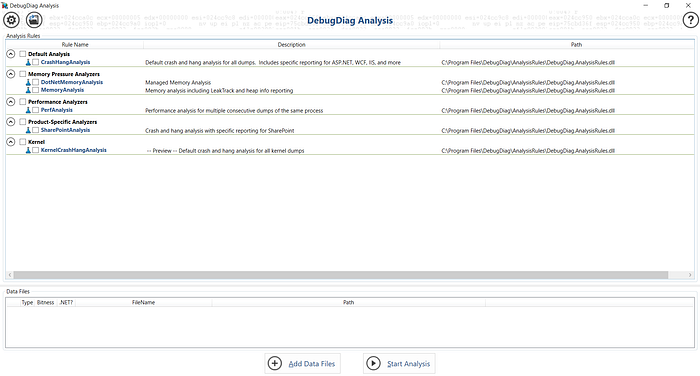Image resolution: width=700 pixels, height=376 pixels.
Task: Click the Rule Name column header
Action: tap(75, 45)
